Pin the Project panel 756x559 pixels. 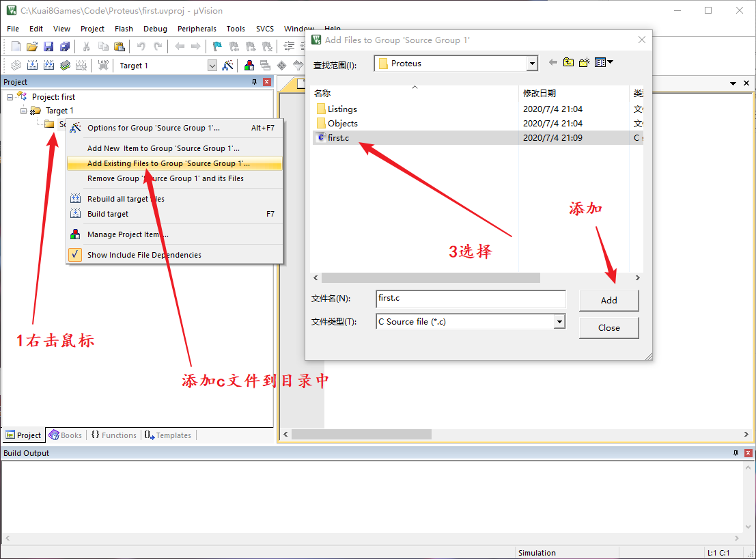tap(255, 82)
